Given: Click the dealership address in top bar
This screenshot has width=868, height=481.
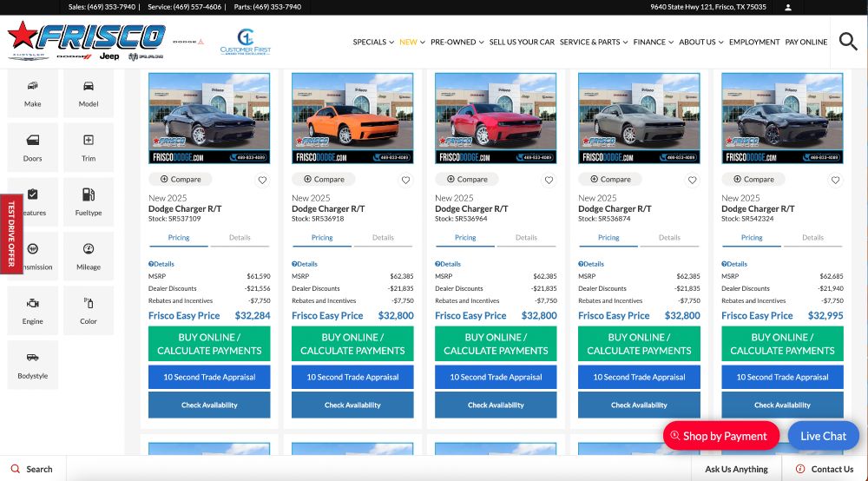Looking at the screenshot, I should click(708, 7).
